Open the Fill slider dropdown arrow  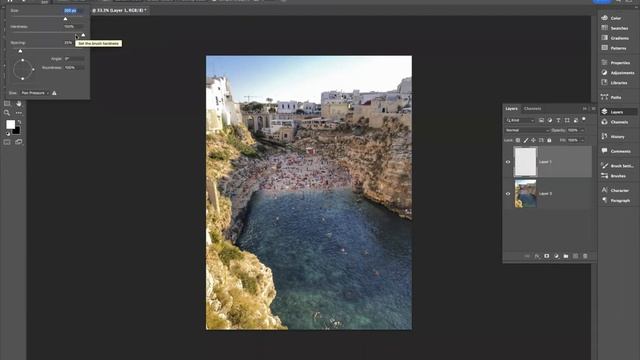point(582,140)
